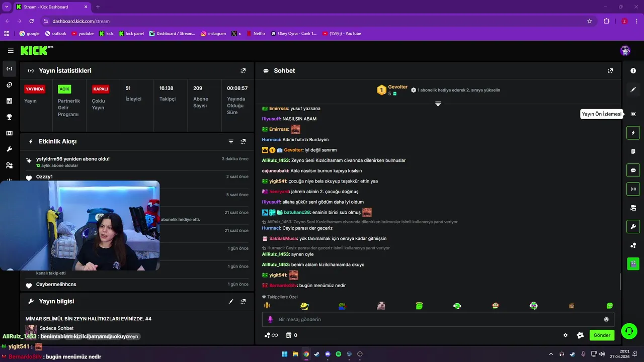This screenshot has width=644, height=362.
Task: Open the link icon in left sidebar
Action: click(x=9, y=85)
